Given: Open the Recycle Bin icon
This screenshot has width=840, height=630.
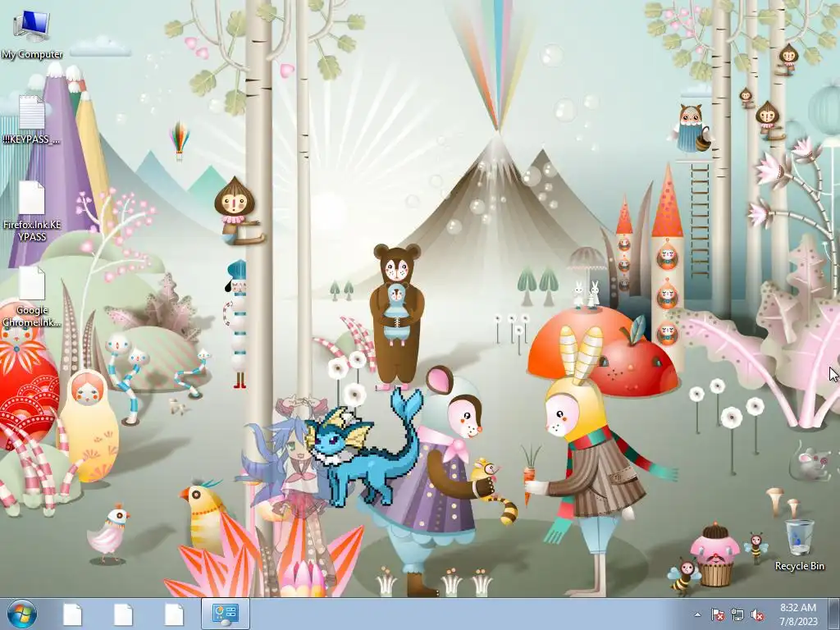Looking at the screenshot, I should pos(799,545).
